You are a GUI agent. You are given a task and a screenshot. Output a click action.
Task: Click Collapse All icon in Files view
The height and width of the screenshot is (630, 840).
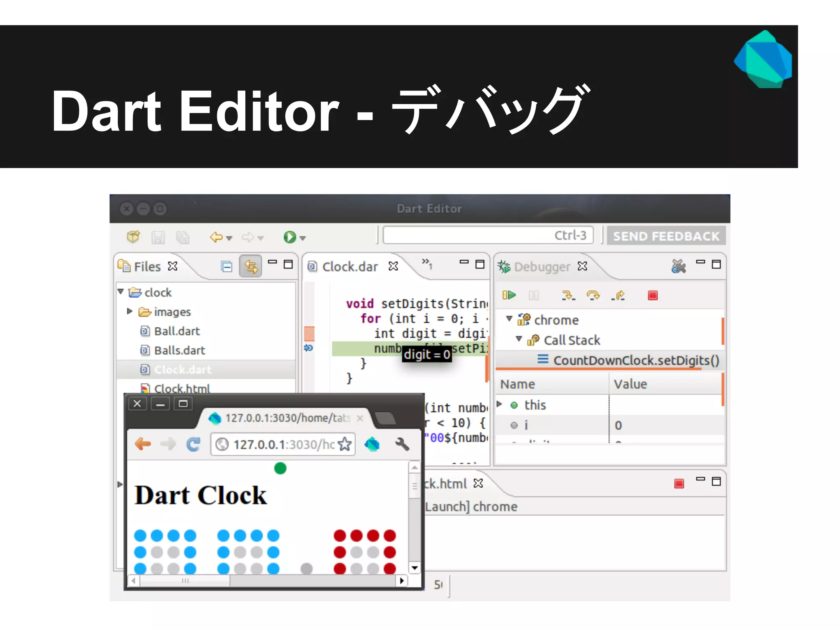226,267
